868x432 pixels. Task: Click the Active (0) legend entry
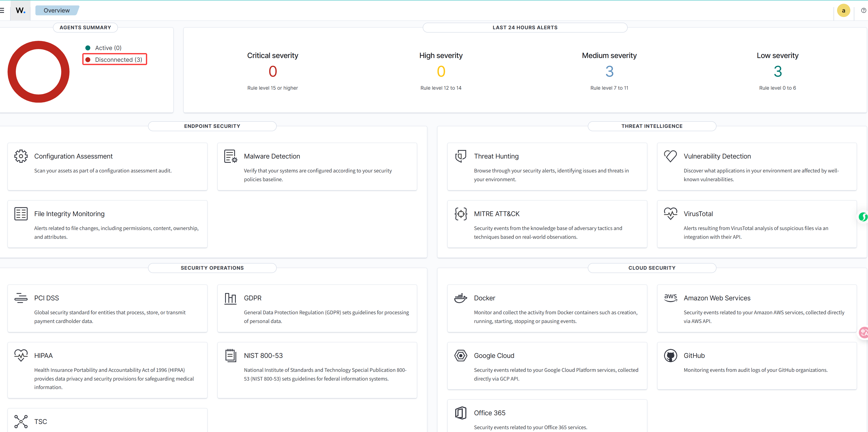[x=108, y=48]
